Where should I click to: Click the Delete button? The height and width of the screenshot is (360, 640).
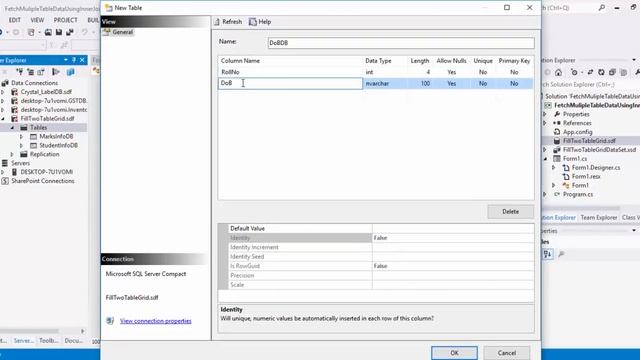510,211
